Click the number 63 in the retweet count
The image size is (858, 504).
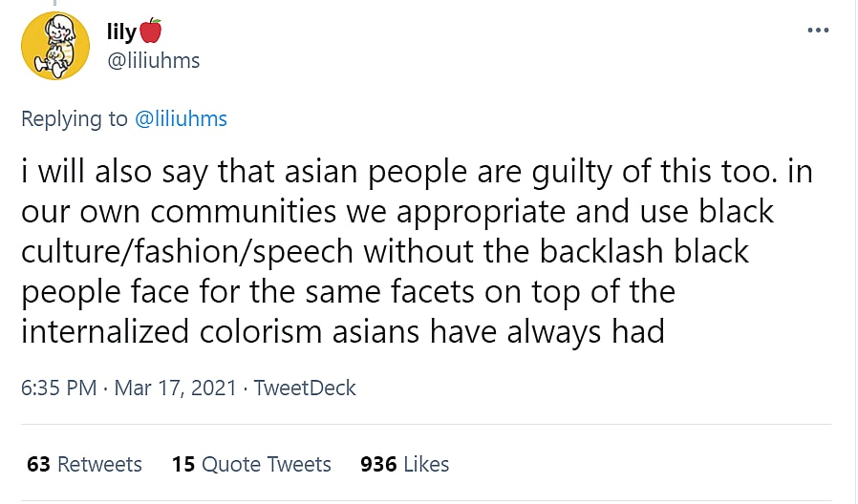[38, 464]
